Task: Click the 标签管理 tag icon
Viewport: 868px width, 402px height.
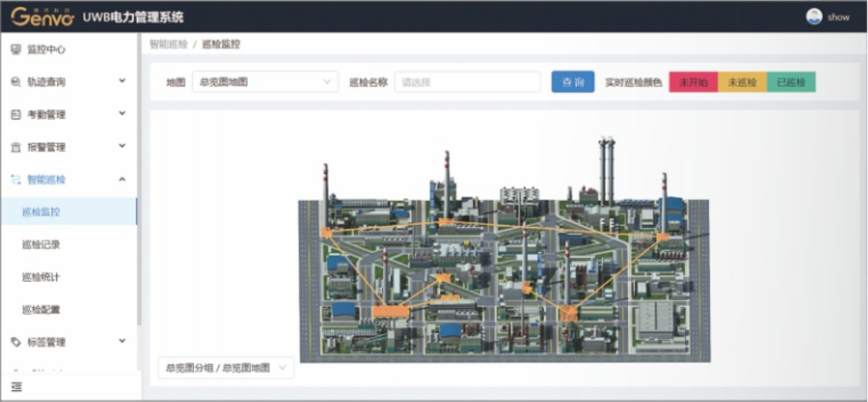Action: point(16,342)
